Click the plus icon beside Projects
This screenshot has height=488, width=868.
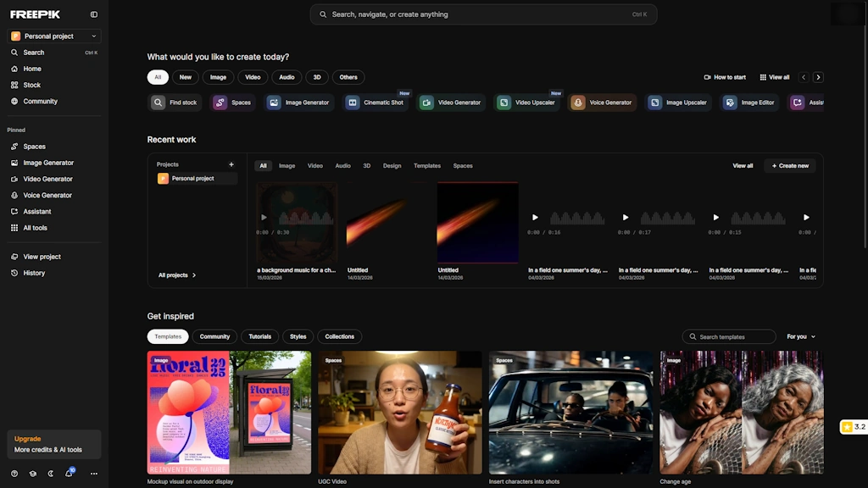231,164
